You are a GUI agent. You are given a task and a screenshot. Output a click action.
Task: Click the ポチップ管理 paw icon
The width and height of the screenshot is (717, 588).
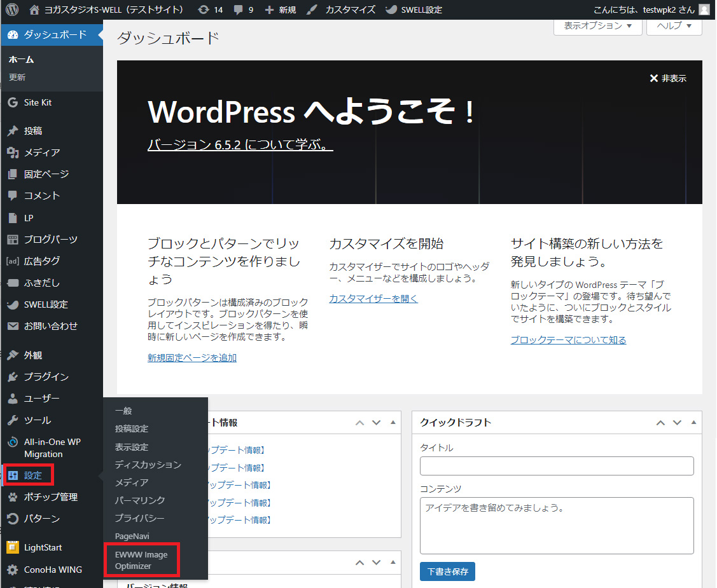(13, 497)
